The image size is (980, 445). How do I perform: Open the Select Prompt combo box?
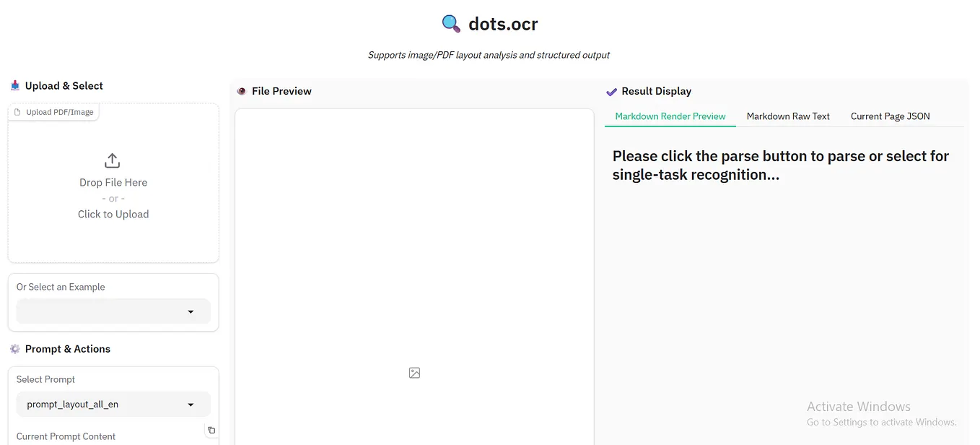click(x=113, y=404)
